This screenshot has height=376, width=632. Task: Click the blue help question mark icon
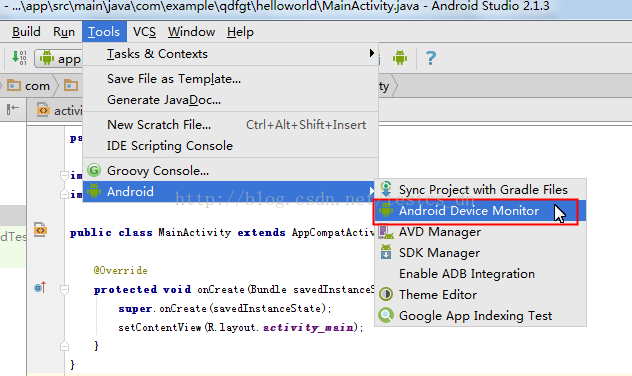point(430,58)
